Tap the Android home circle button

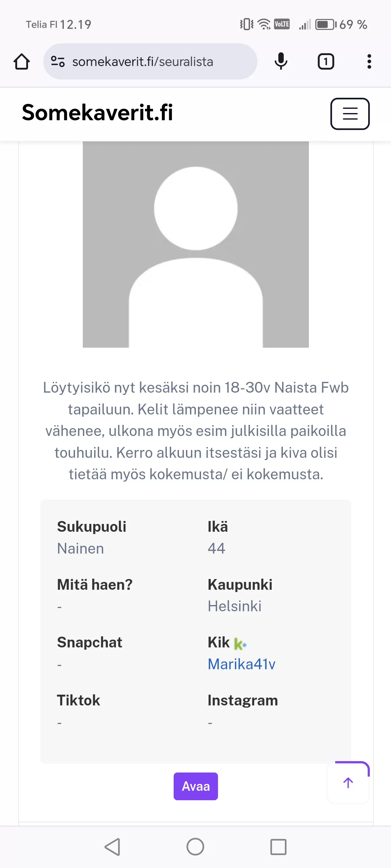195,847
